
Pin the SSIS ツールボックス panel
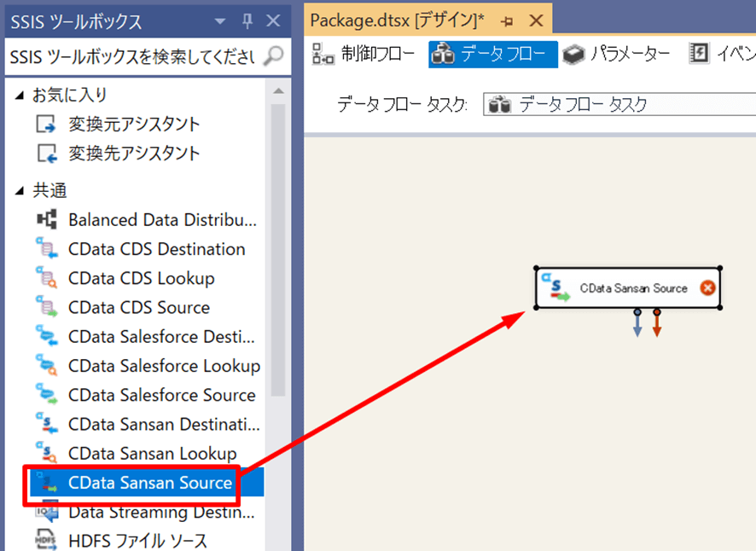[247, 20]
